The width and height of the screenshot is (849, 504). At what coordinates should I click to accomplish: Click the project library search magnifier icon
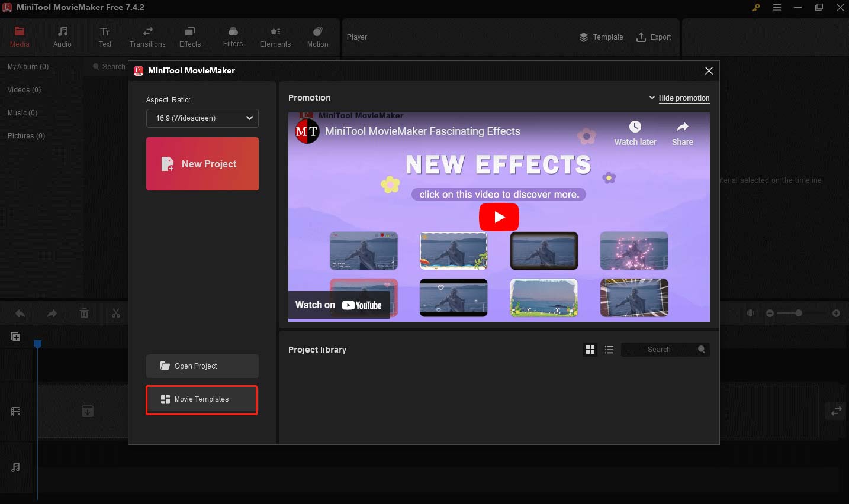(x=702, y=350)
